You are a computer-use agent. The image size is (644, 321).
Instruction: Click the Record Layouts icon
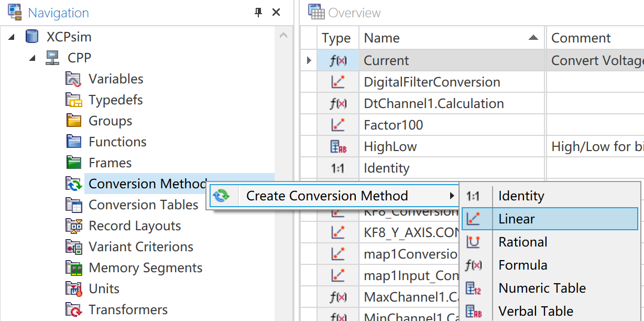click(x=74, y=226)
